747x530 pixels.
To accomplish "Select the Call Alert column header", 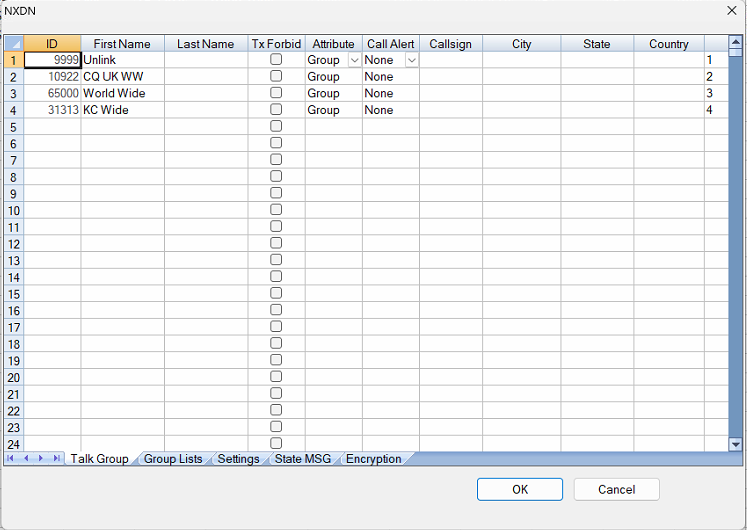I will [x=391, y=44].
